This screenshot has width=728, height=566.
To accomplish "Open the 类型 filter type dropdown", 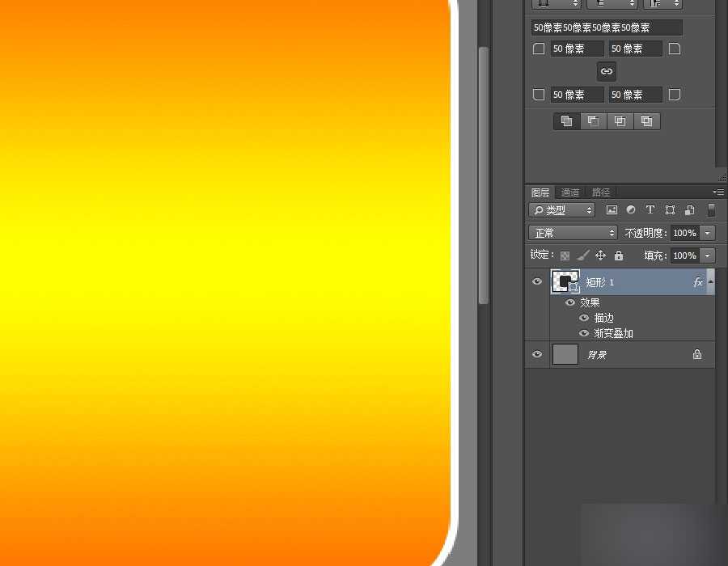I will 562,210.
